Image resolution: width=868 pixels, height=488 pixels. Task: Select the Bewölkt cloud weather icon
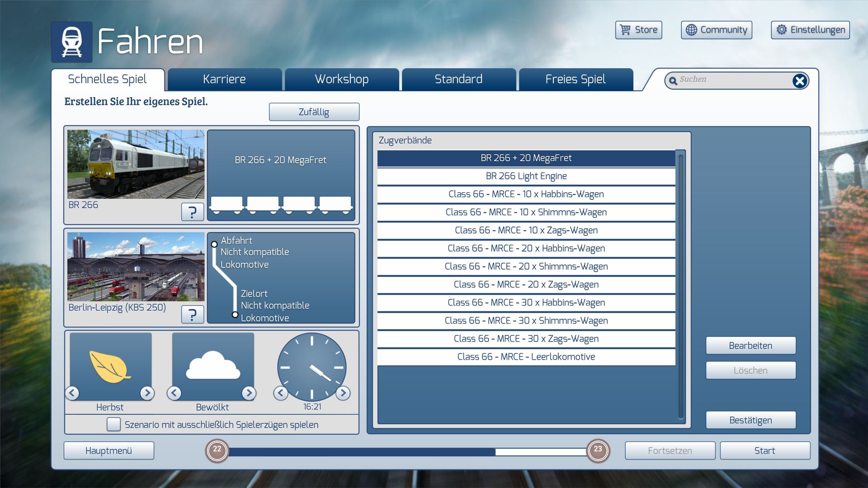tap(212, 366)
